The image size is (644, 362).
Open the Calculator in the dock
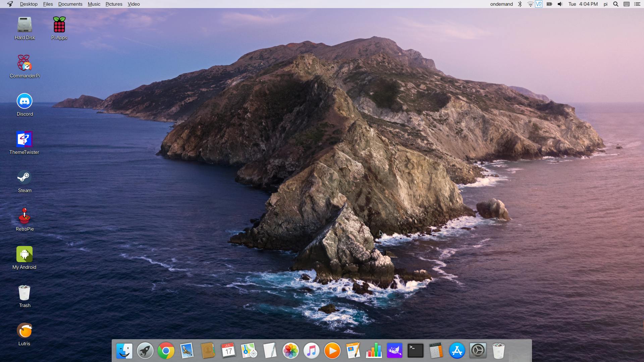(x=436, y=351)
